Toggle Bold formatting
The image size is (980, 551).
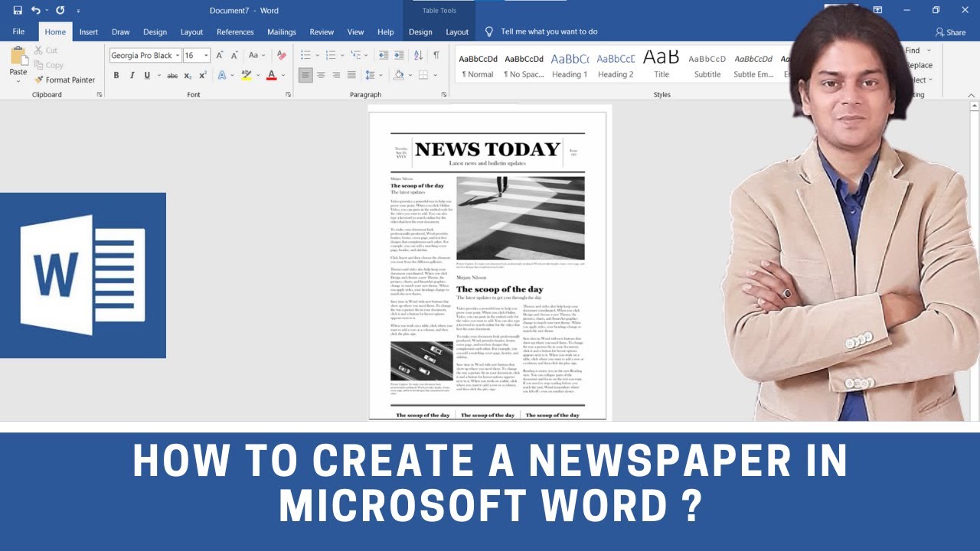point(116,75)
